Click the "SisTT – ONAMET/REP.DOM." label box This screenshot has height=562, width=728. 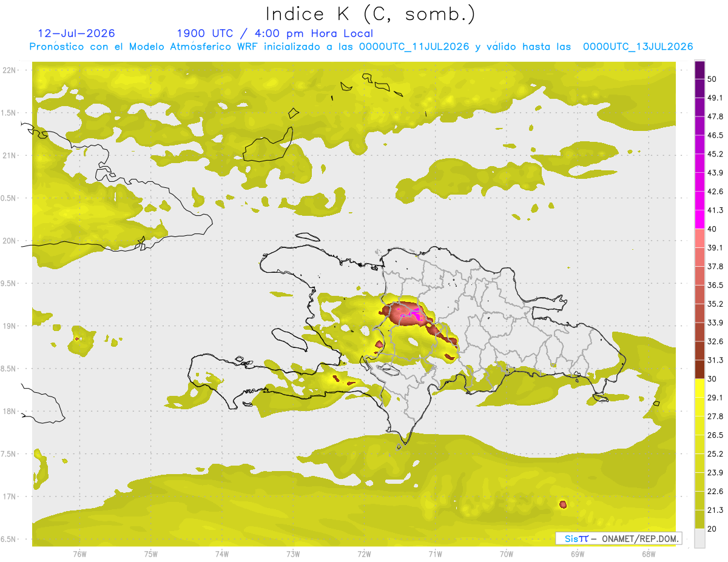(619, 538)
